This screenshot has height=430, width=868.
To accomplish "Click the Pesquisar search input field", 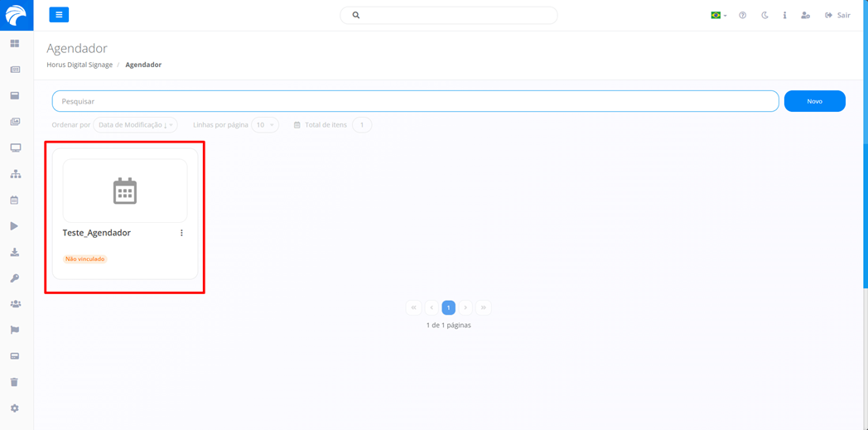I will (x=414, y=101).
